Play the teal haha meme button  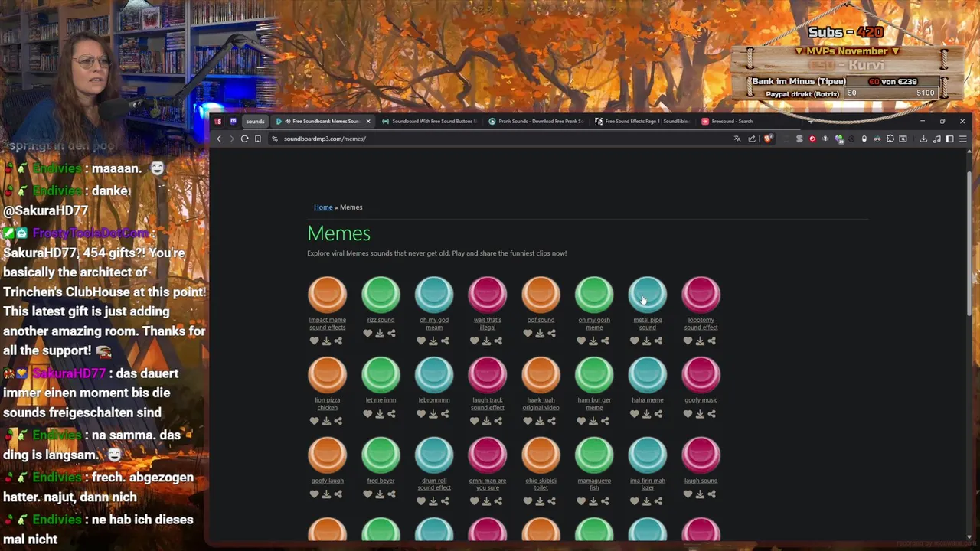648,375
